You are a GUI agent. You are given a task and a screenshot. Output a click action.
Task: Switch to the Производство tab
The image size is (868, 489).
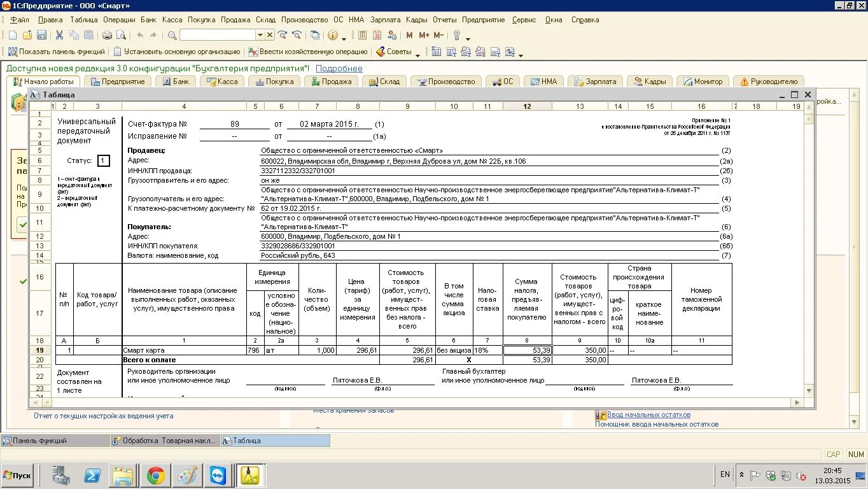click(445, 81)
